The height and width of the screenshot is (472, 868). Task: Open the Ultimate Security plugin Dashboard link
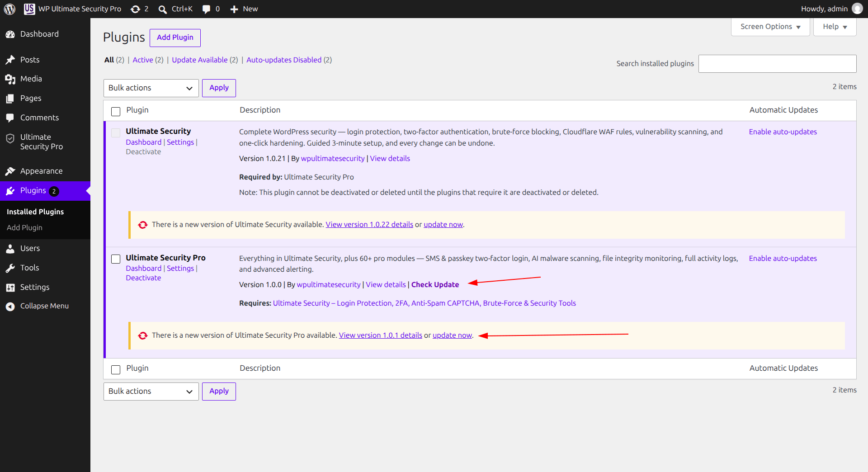coord(143,142)
